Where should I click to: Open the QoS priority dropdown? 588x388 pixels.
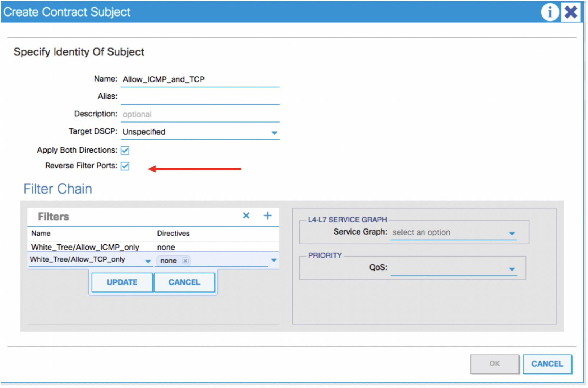(x=512, y=269)
